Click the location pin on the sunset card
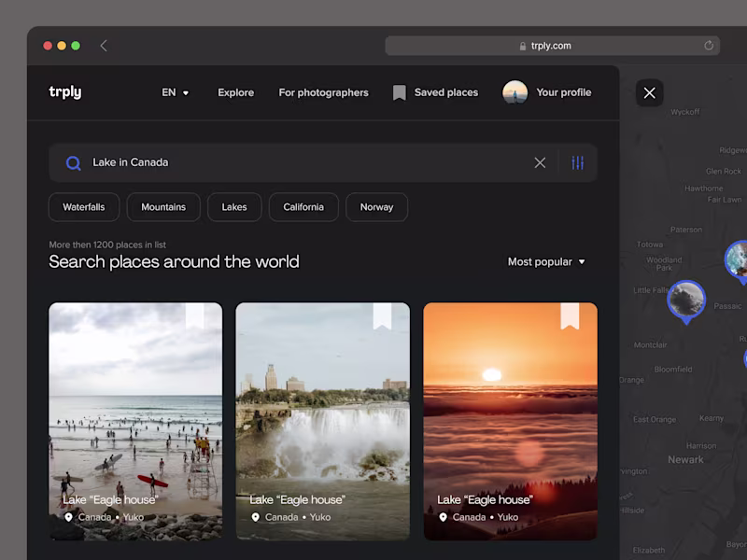 (x=443, y=517)
